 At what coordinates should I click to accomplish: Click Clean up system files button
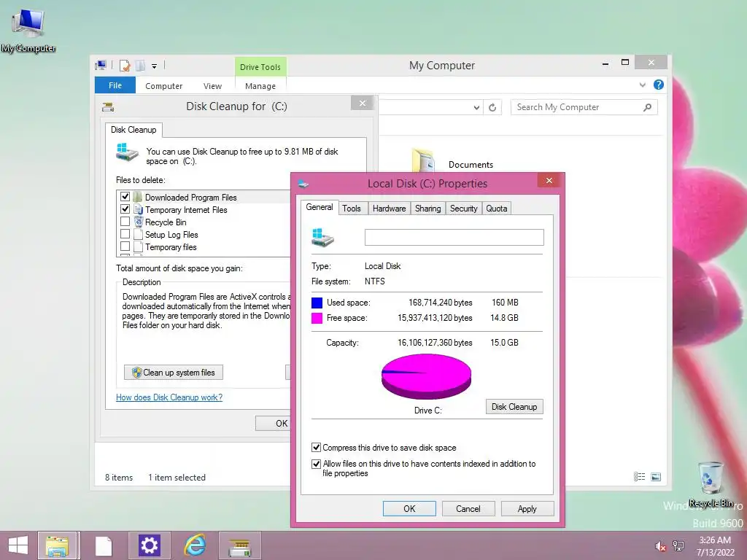coord(174,373)
